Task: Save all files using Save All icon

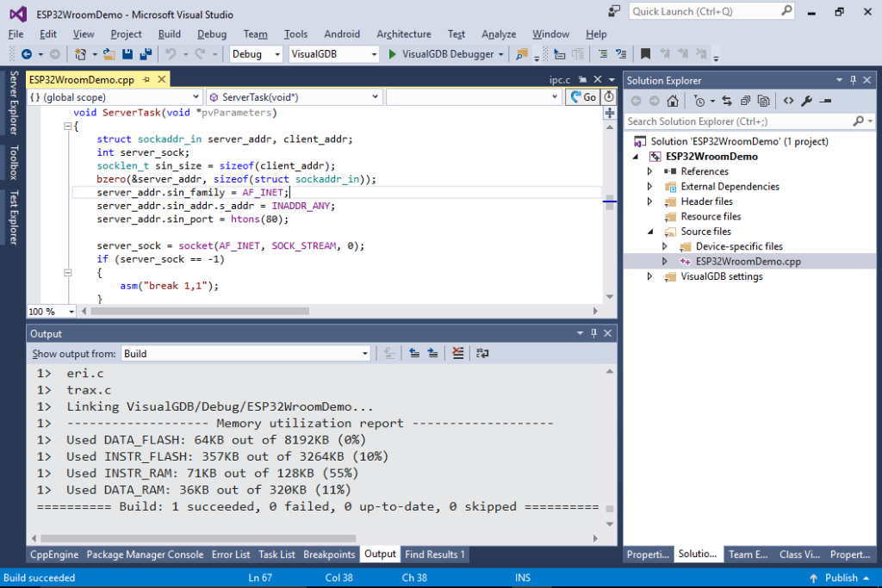Action: (144, 53)
